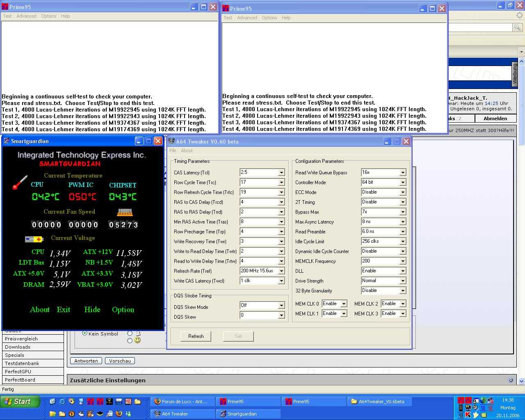525x420 pixels.
Task: Click the Vorschau button
Action: pos(120,361)
